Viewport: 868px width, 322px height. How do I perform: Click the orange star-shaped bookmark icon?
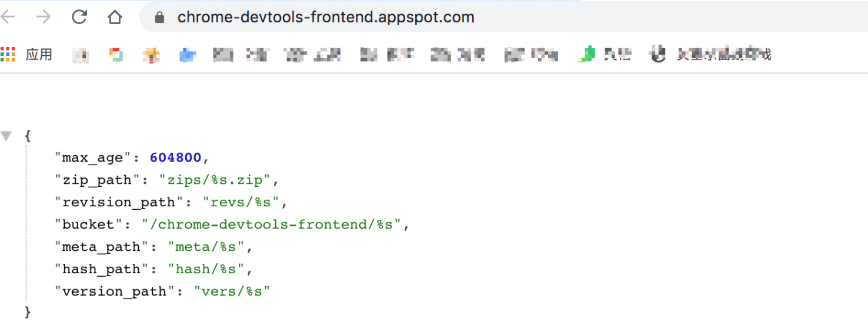(151, 55)
